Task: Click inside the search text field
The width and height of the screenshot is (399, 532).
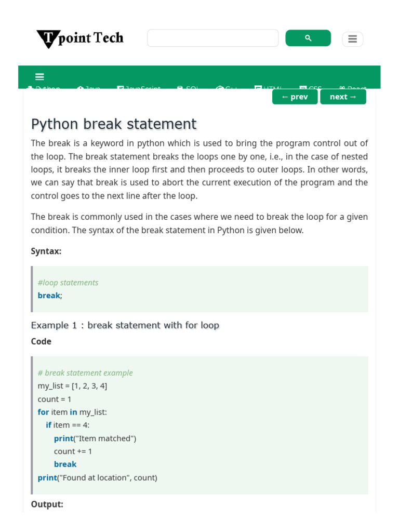Action: [x=212, y=38]
